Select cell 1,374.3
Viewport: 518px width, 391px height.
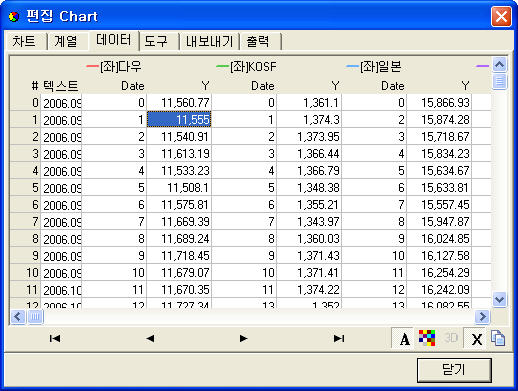click(x=309, y=119)
